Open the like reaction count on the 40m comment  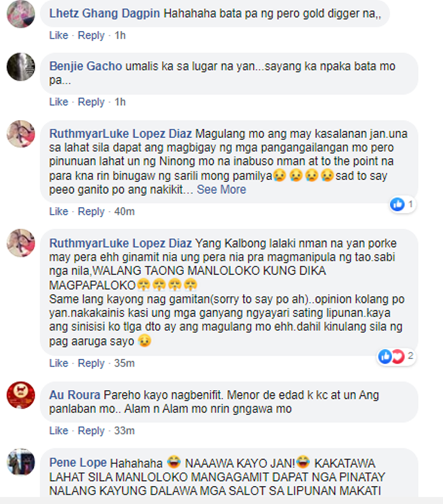click(x=402, y=204)
